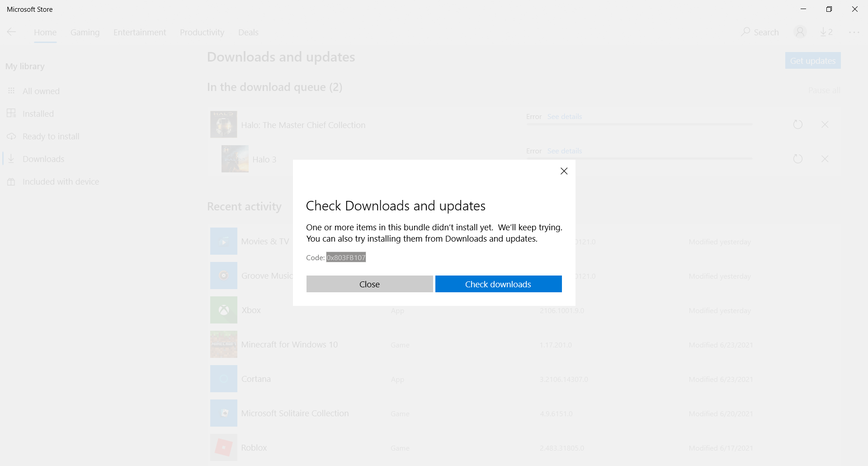This screenshot has width=868, height=466.
Task: Click the Movies & TV app icon
Action: 223,241
